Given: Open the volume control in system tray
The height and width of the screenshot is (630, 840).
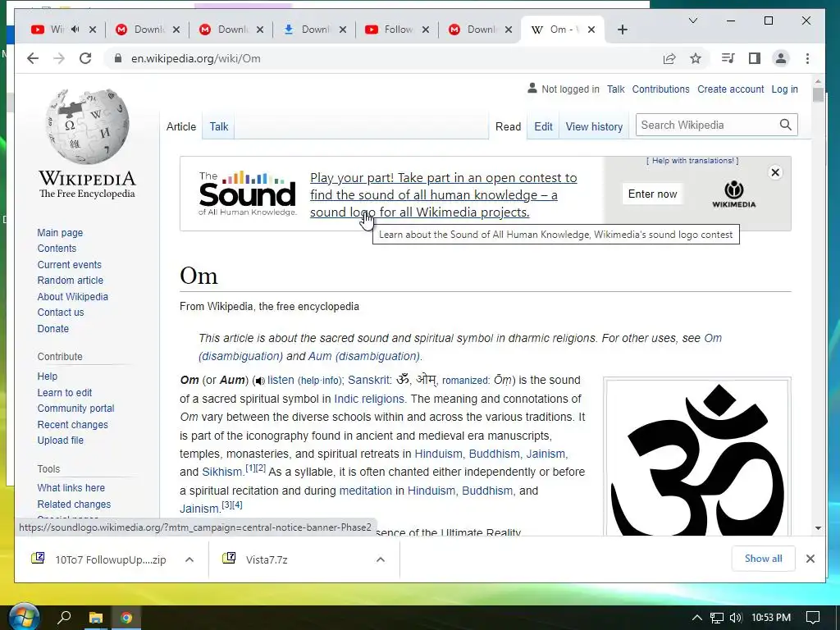Looking at the screenshot, I should pyautogui.click(x=736, y=618).
